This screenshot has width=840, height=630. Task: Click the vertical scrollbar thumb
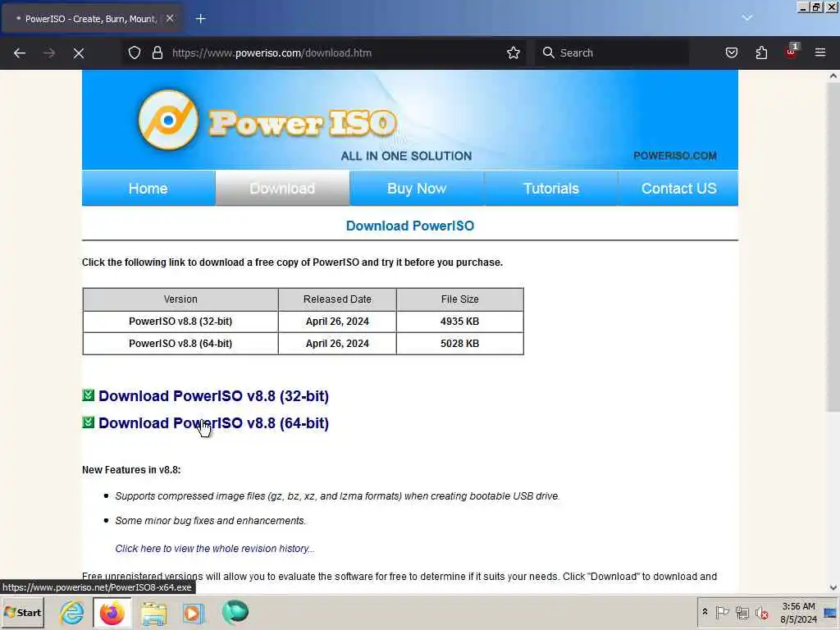click(833, 246)
